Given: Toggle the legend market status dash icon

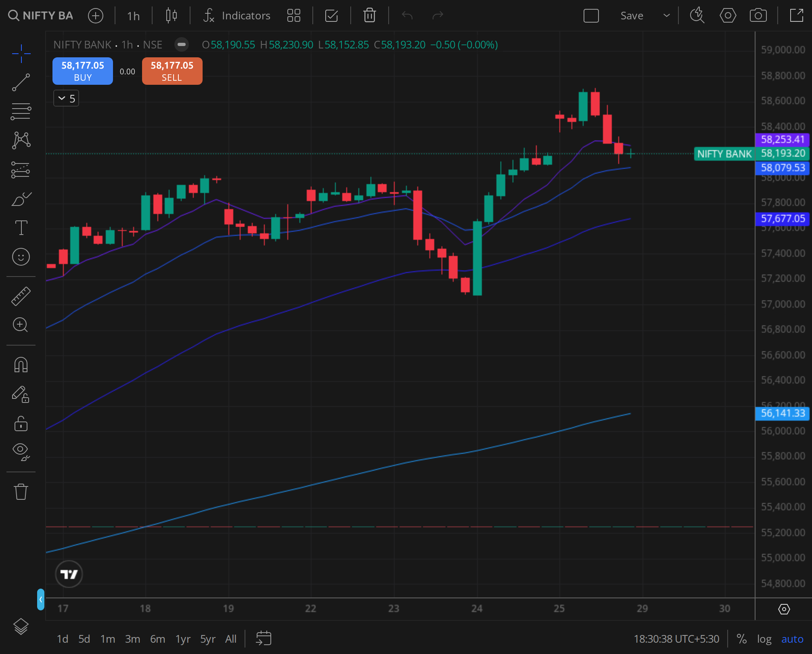Looking at the screenshot, I should pos(182,44).
